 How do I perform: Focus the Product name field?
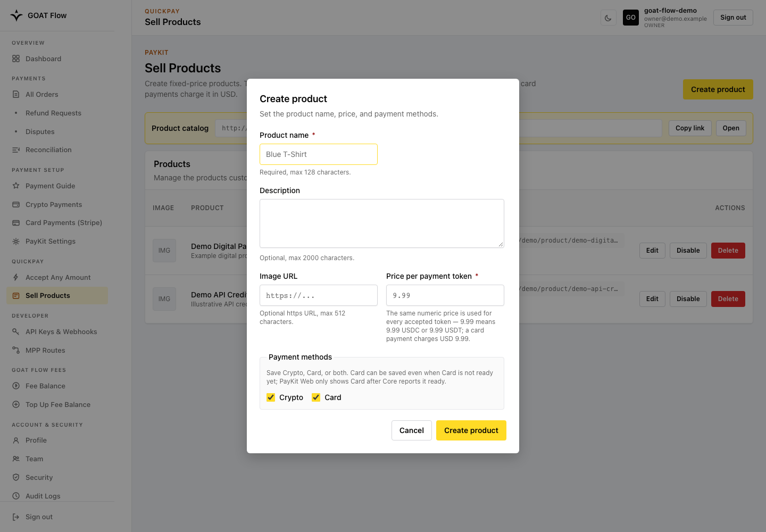(x=319, y=154)
